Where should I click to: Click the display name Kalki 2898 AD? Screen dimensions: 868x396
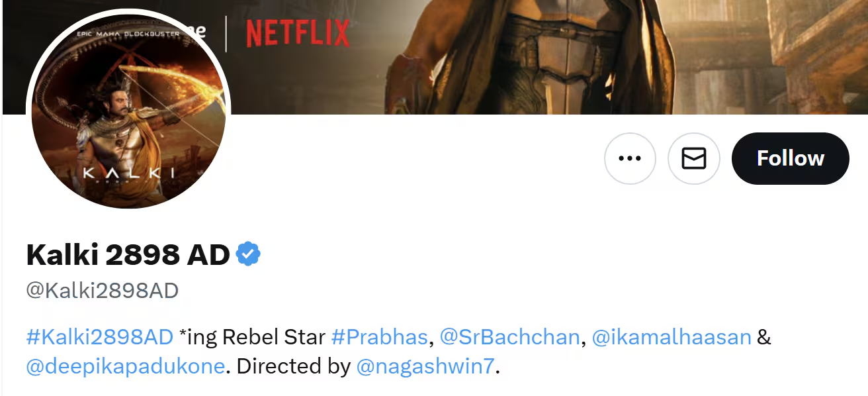point(128,255)
